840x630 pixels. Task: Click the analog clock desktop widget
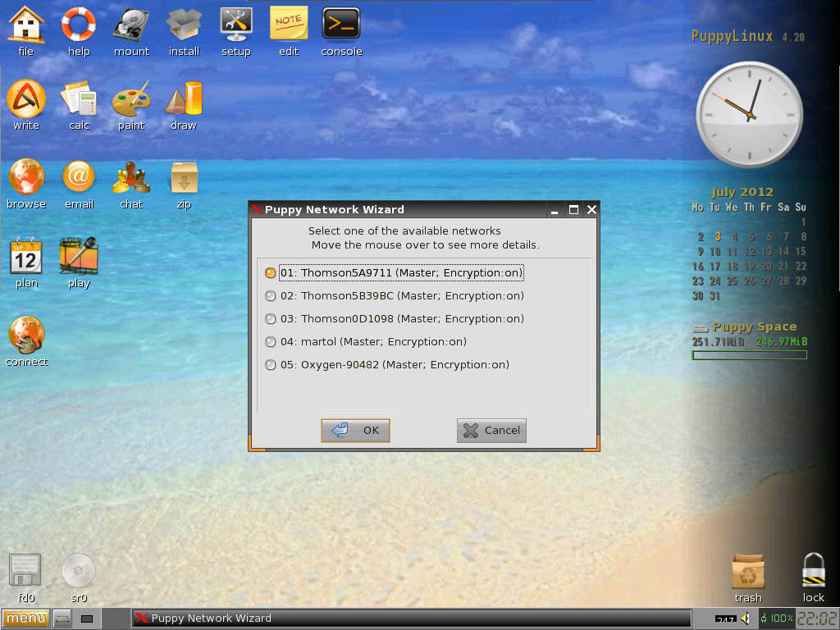tap(749, 115)
